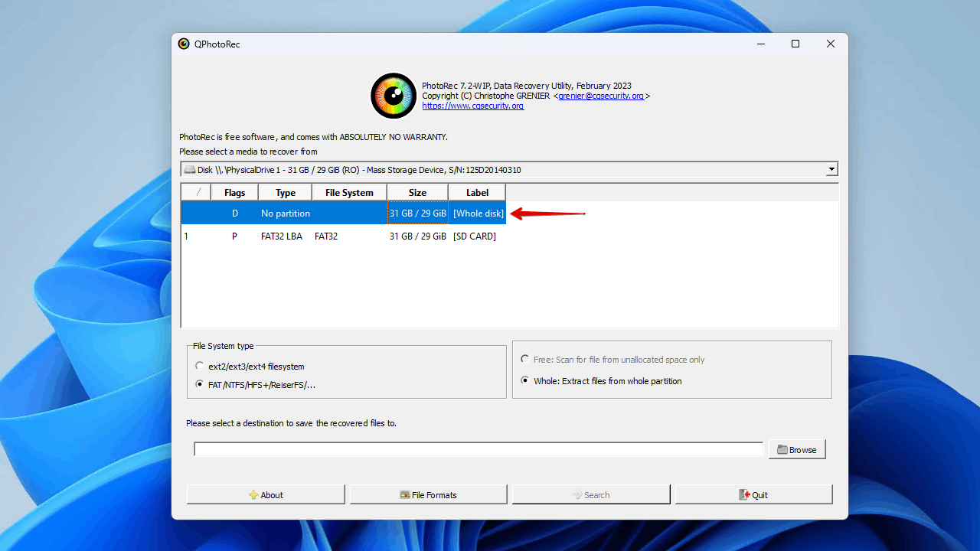Click the 'D' flag cell in whole disk row
The height and width of the screenshot is (551, 980).
[235, 214]
